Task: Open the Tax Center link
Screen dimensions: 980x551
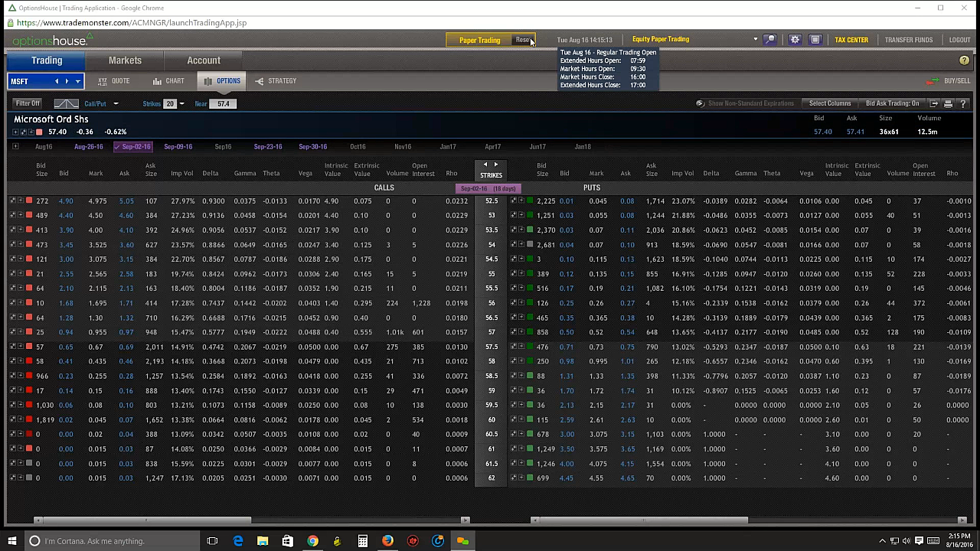Action: (x=851, y=40)
